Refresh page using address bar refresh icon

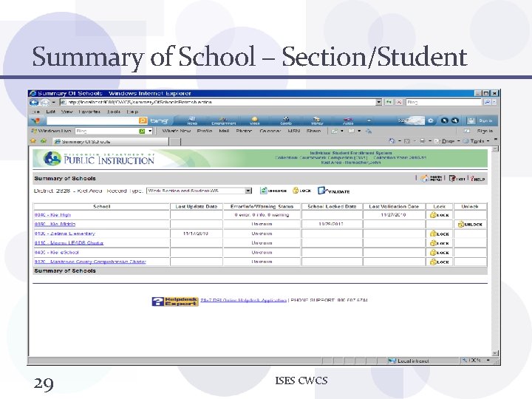(x=389, y=102)
